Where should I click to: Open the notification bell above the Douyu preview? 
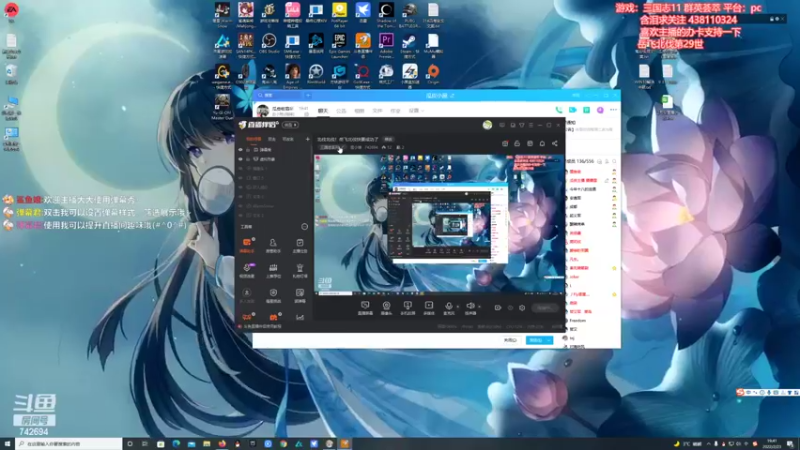[x=542, y=144]
